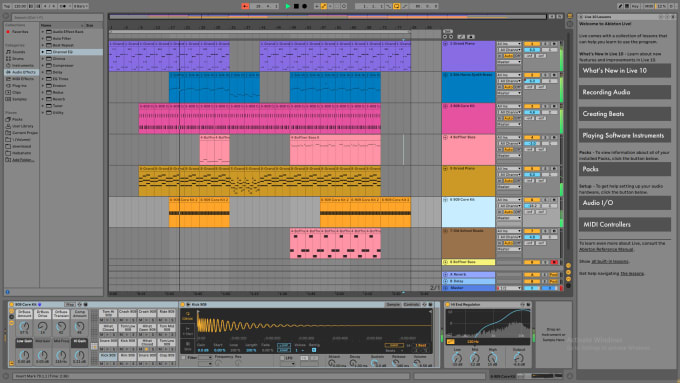Viewport: 680px width, 383px height.
Task: Switch to the Sample tab in Simpler
Action: tap(393, 304)
